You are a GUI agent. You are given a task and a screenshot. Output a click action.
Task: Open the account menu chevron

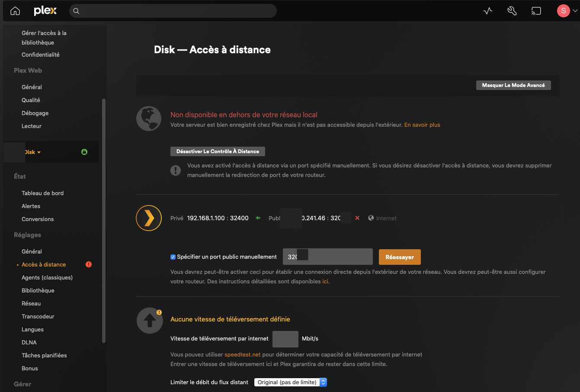click(x=575, y=11)
